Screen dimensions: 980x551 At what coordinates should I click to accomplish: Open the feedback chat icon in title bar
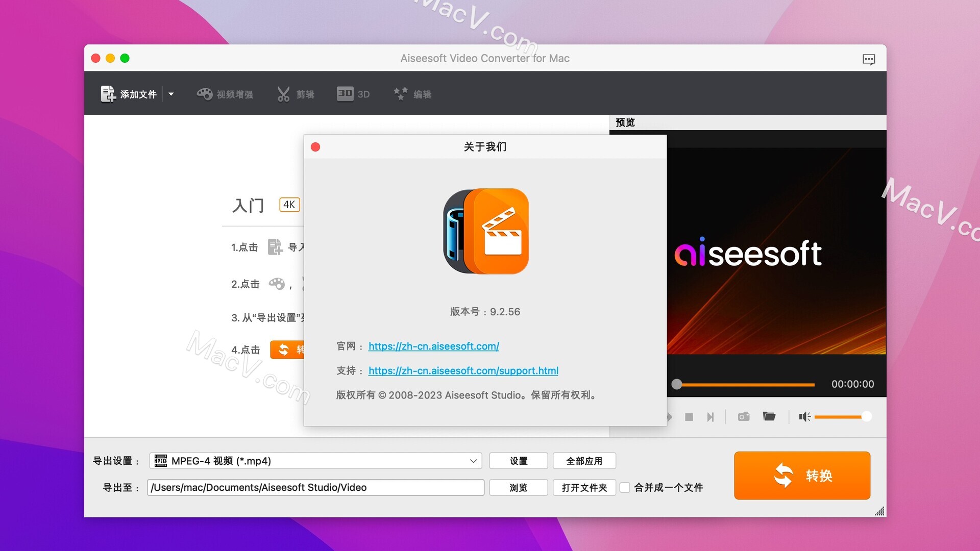869,59
